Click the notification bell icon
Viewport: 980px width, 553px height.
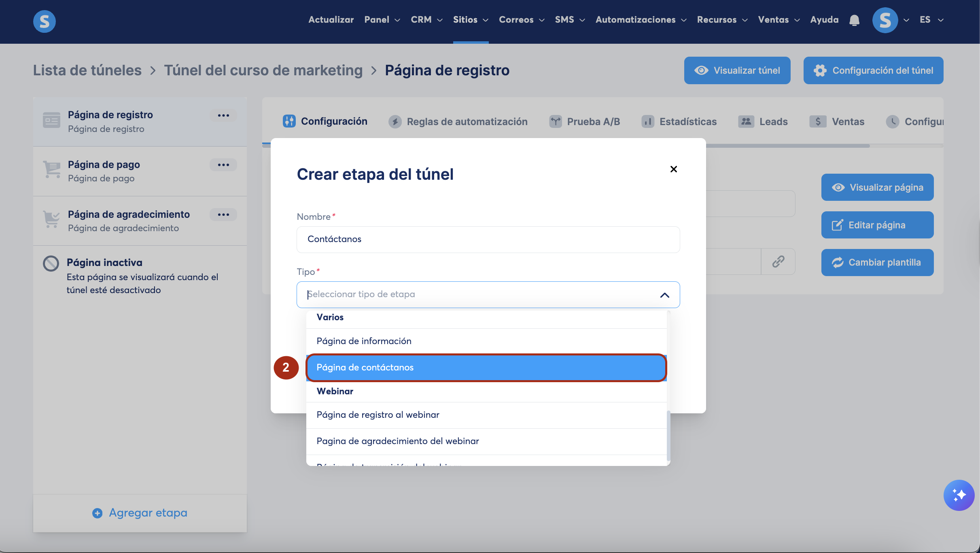854,20
